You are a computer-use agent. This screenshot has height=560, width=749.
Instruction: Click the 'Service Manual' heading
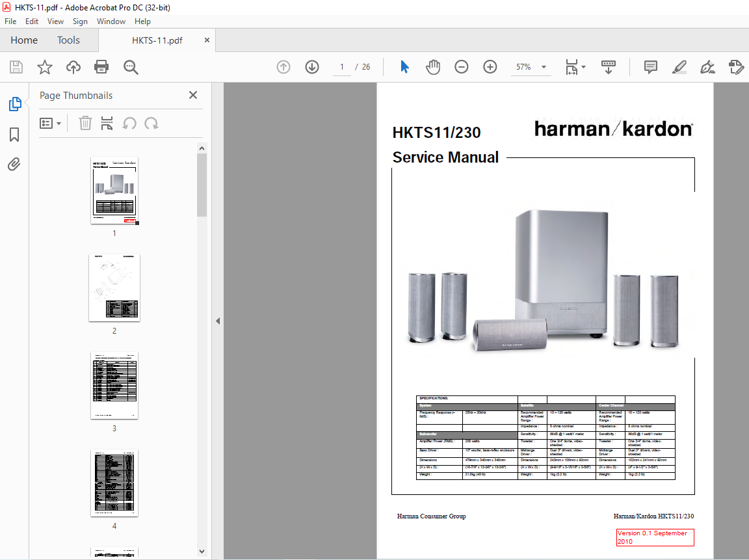click(x=445, y=157)
